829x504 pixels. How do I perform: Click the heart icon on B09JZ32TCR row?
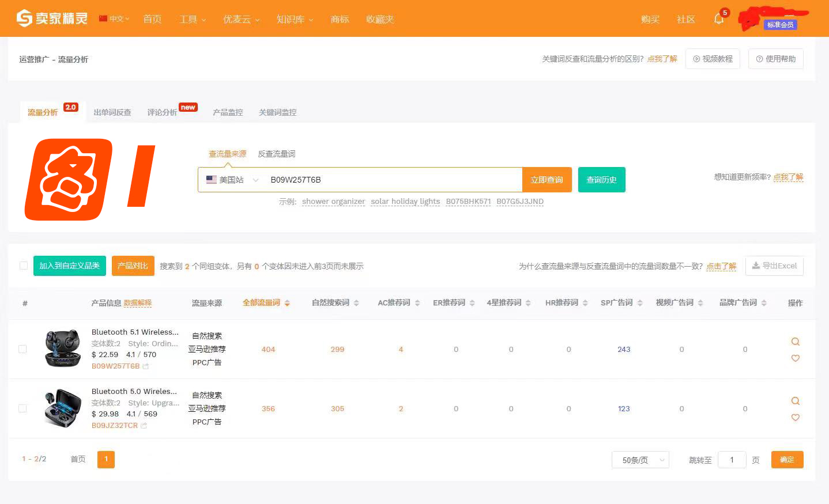(x=796, y=418)
